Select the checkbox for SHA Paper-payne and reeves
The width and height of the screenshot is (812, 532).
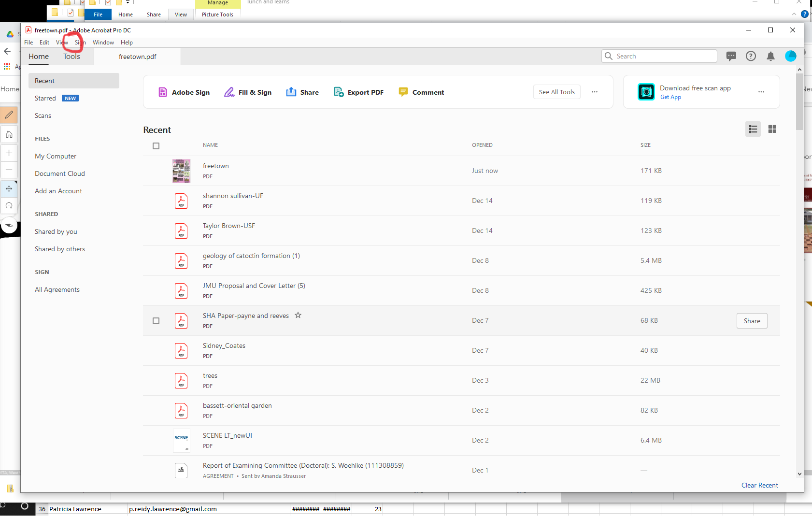(156, 320)
